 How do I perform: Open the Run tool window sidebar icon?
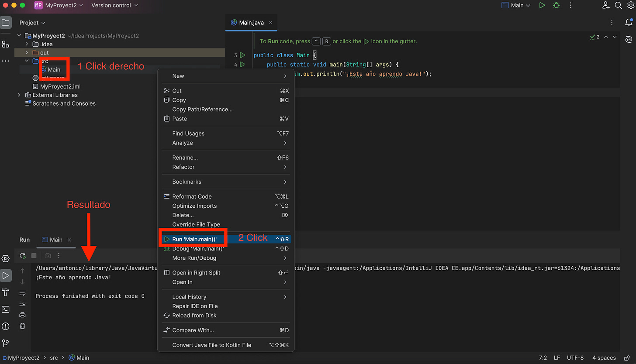coord(6,275)
